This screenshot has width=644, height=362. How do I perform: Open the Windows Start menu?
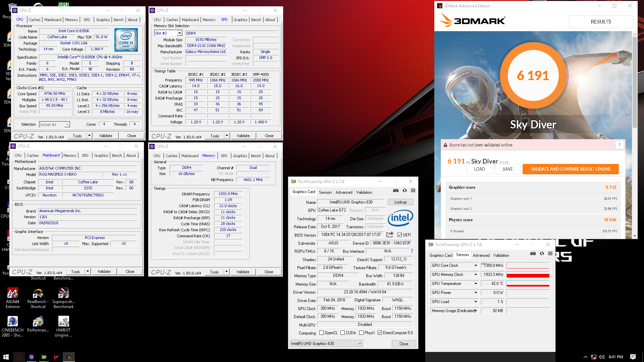tap(6, 357)
